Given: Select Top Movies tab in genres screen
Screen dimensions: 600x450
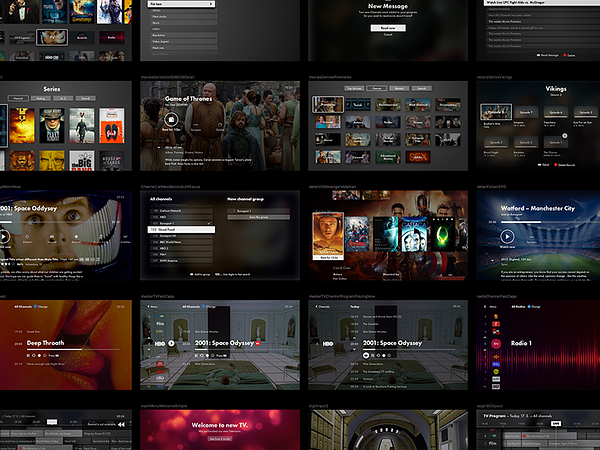Looking at the screenshot, I should coord(354,88).
